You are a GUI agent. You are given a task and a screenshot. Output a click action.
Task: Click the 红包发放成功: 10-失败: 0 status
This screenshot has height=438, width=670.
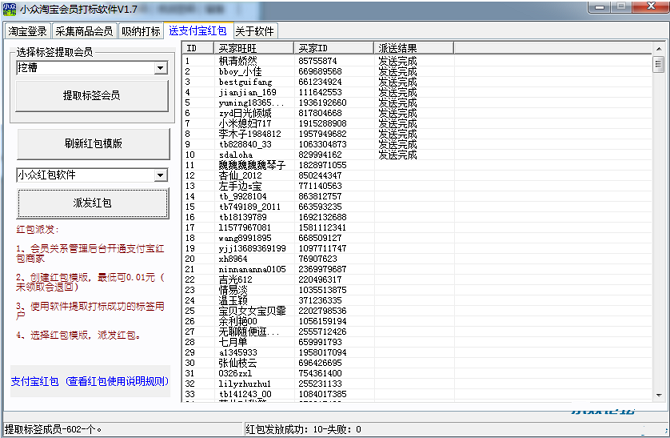[x=303, y=429]
